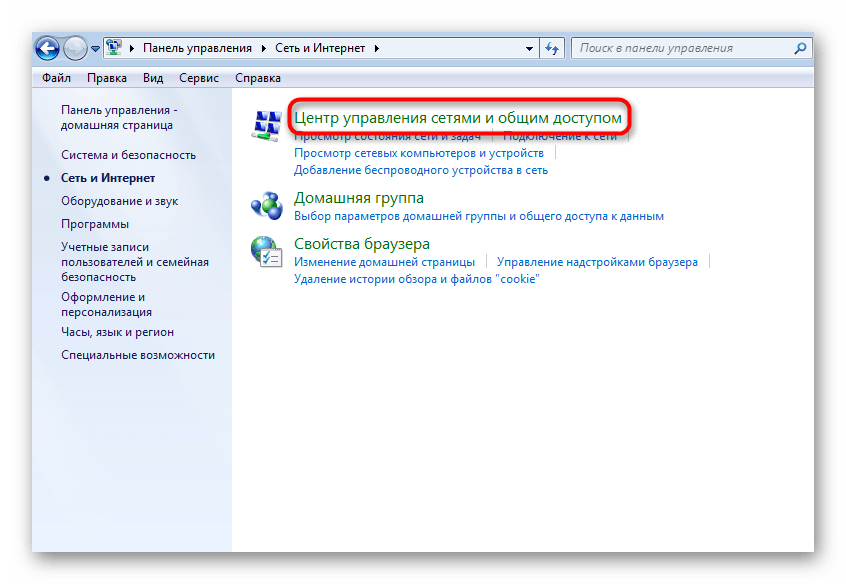This screenshot has height=584, width=846.
Task: Click the Control Panel icon in address bar
Action: coord(116,48)
